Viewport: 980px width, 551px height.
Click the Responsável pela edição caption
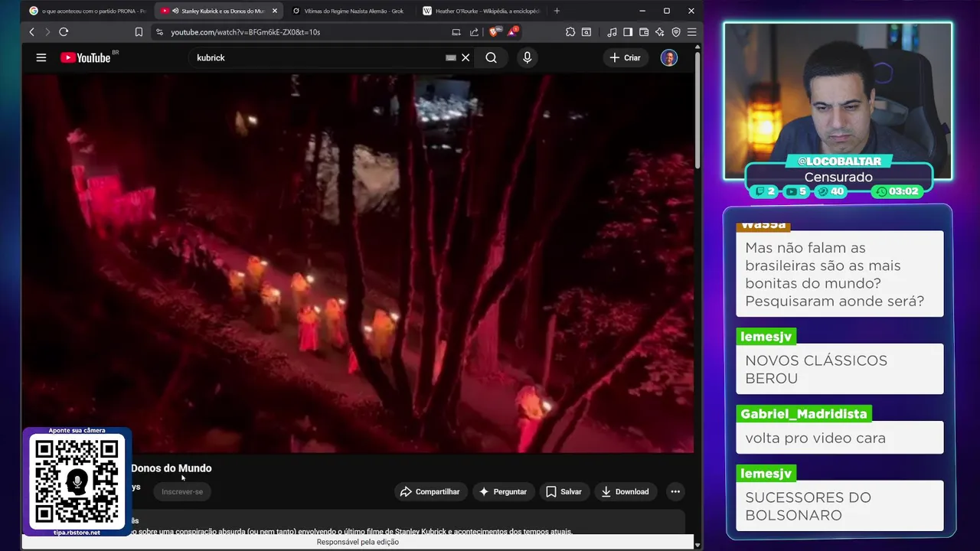click(358, 542)
